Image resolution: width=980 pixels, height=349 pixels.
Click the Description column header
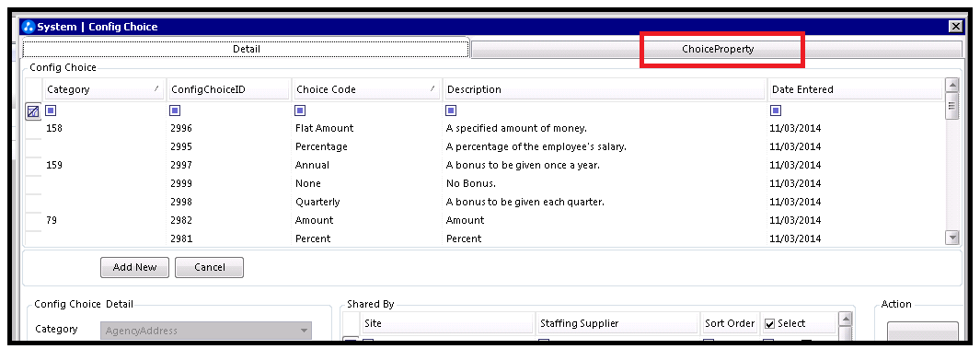click(x=605, y=89)
